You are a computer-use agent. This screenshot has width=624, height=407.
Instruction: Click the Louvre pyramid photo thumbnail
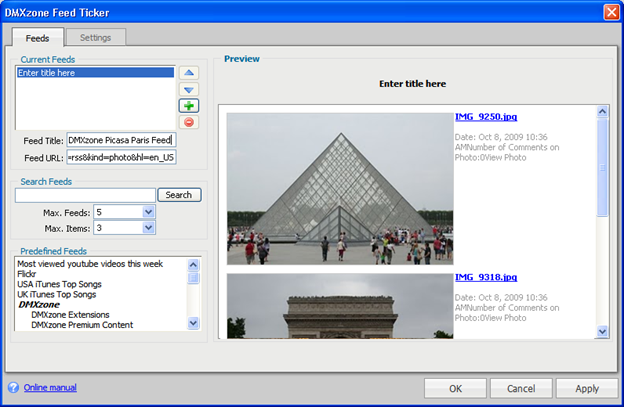(x=340, y=189)
